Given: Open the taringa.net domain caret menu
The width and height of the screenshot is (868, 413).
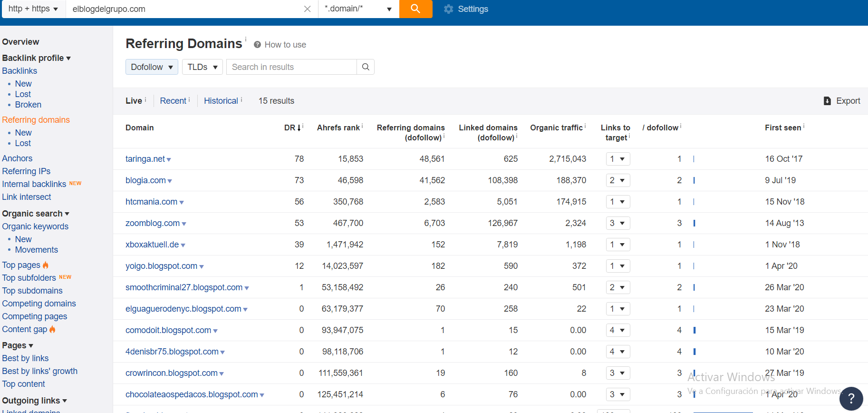Looking at the screenshot, I should click(x=169, y=160).
